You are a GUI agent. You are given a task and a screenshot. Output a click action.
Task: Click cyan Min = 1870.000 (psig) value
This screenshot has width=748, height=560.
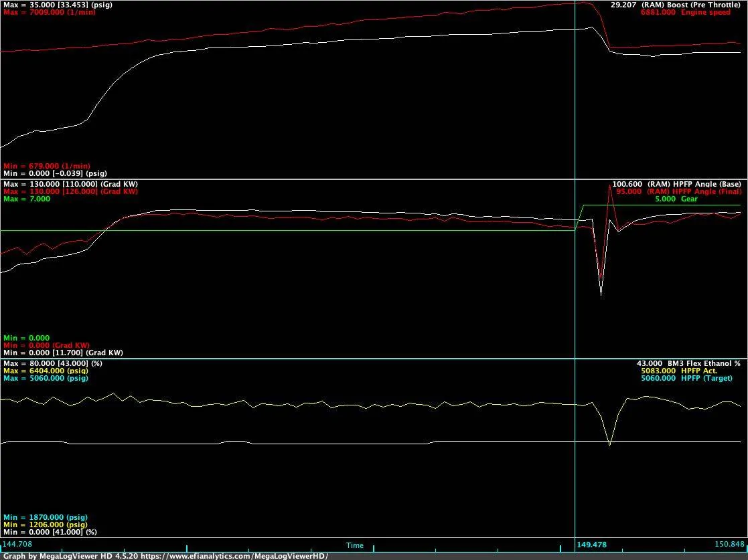(46, 517)
